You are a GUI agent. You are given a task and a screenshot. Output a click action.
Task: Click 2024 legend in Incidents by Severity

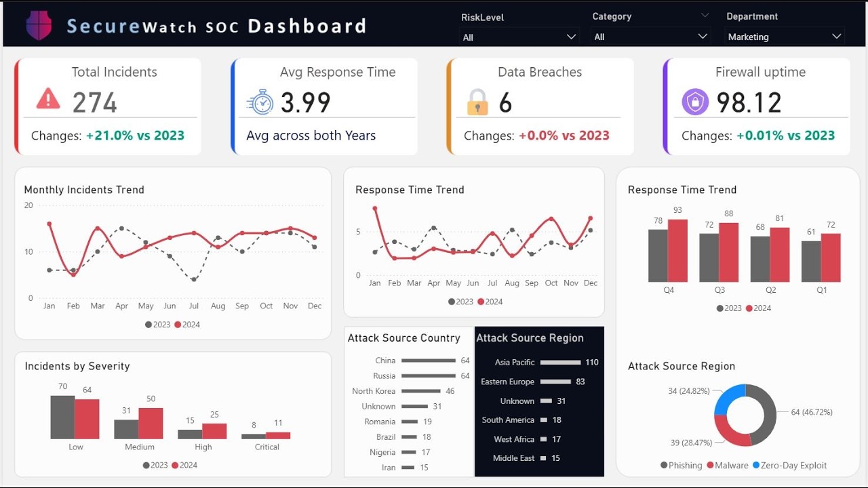point(184,465)
